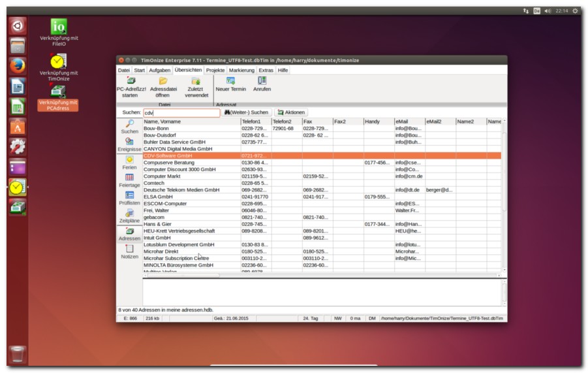
Task: Select the CDV-Software GmbH row
Action: [x=322, y=155]
